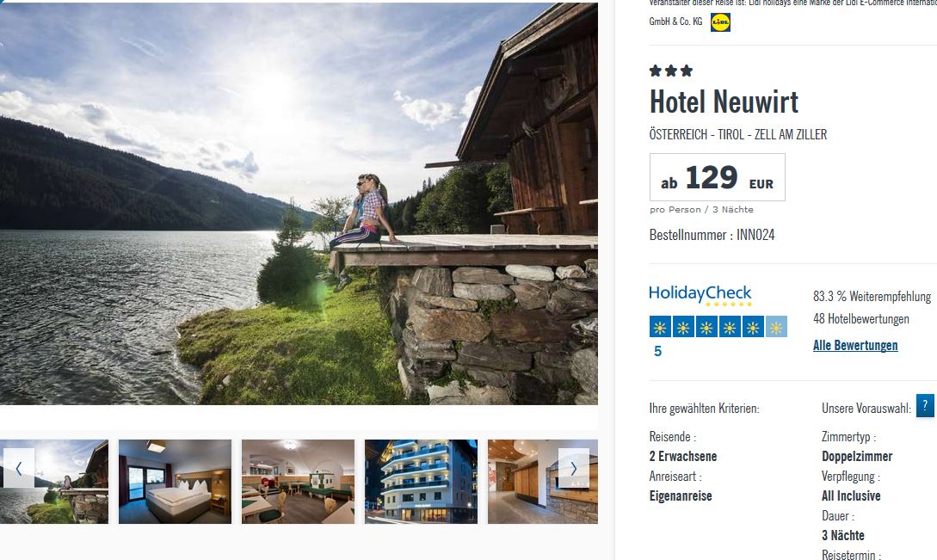Click the All Inclusive Verpflegung value
Viewport: 937px width, 560px height.
851,496
